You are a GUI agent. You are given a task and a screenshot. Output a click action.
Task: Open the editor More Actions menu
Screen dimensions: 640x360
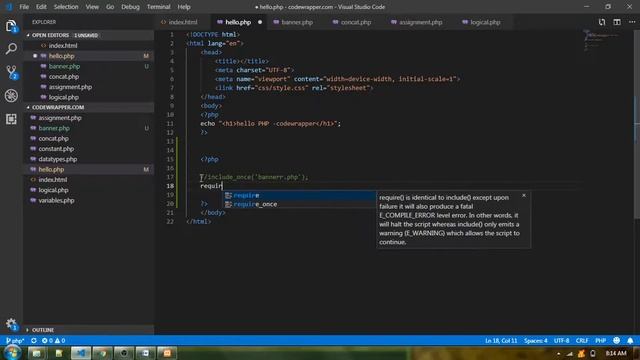632,22
